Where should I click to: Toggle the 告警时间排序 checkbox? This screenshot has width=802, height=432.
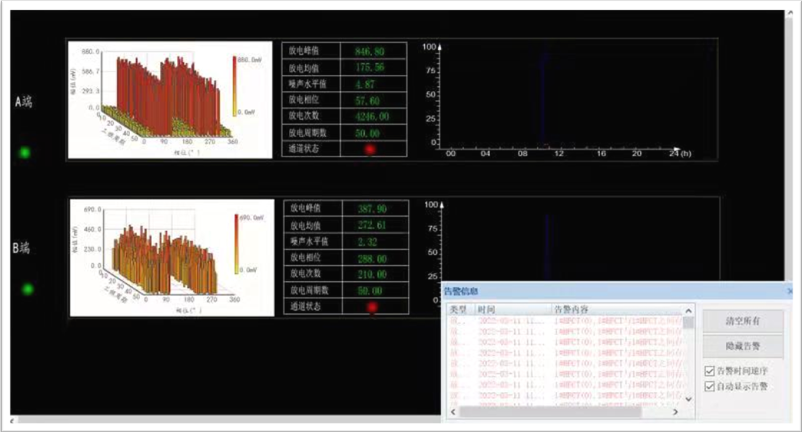pyautogui.click(x=710, y=371)
